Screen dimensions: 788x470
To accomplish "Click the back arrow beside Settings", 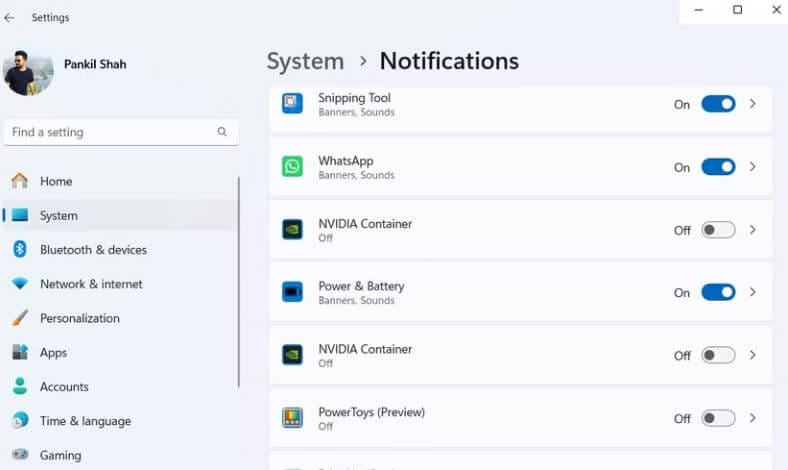I will click(9, 18).
